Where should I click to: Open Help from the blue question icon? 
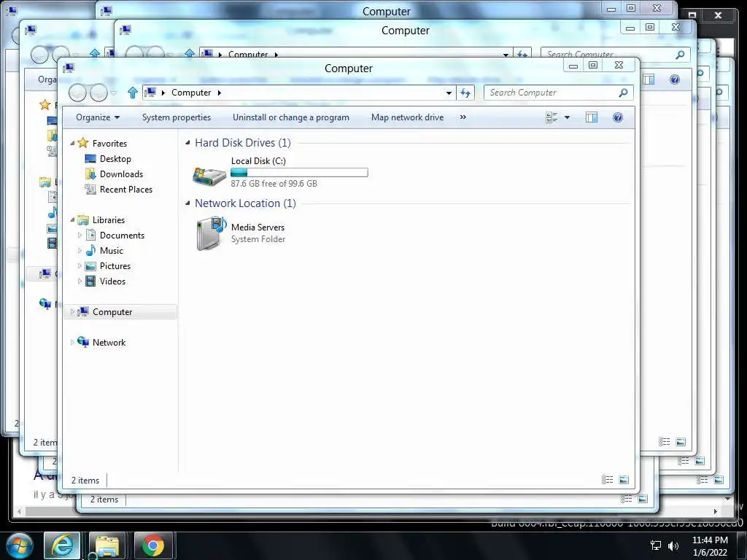pos(617,117)
